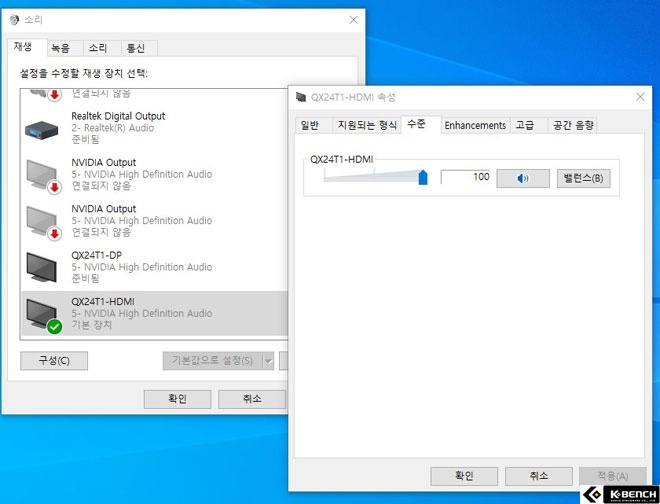Open the 공간 음향 tab
Viewport: 660px width, 504px height.
coord(573,125)
